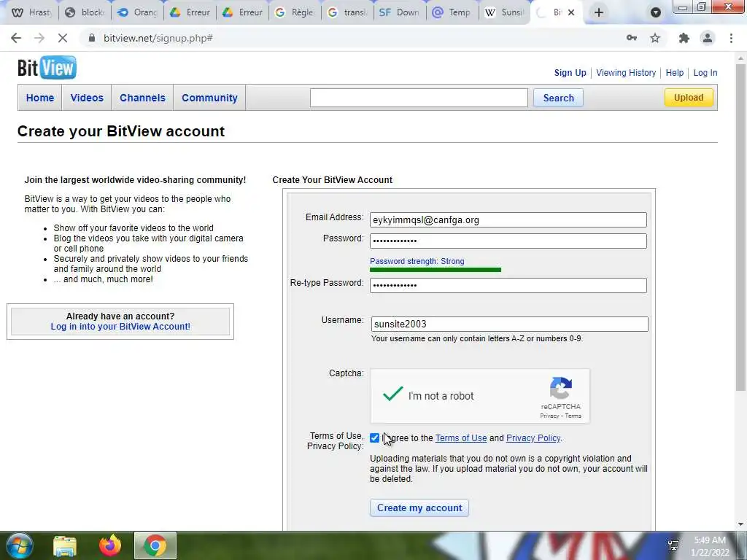Click reCAPTCHA Privacy link
The image size is (747, 560).
point(549,416)
